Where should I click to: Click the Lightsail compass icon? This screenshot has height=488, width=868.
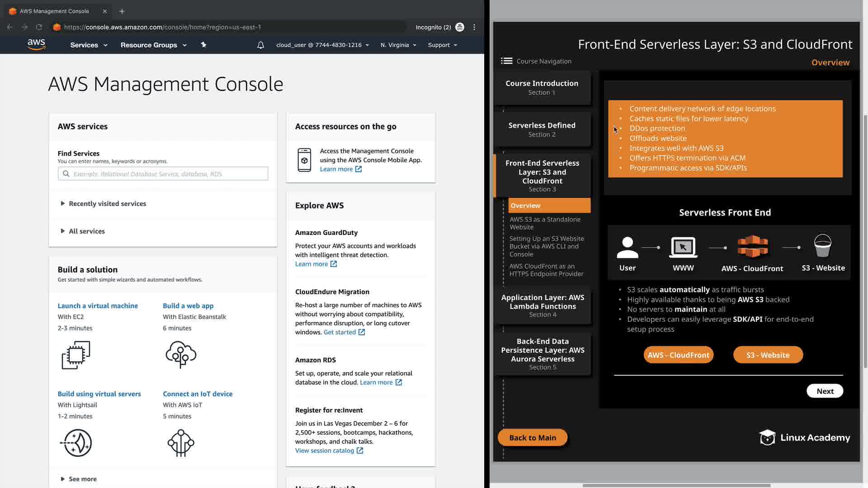[x=76, y=443]
